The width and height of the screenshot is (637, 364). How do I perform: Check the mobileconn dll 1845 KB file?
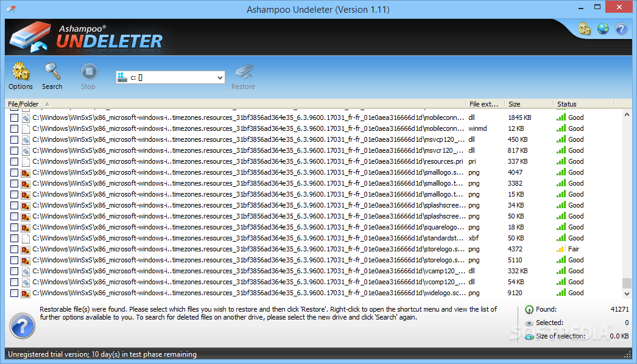coord(14,118)
